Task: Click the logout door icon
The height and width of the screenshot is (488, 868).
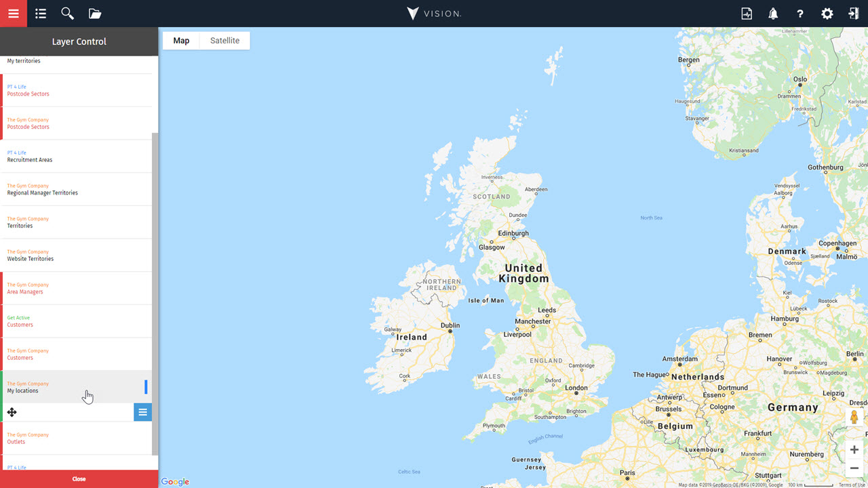Action: coord(854,14)
